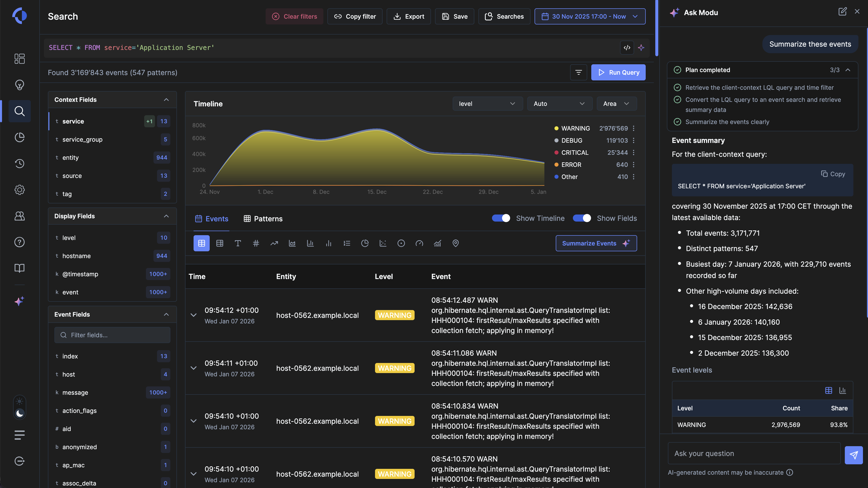Image resolution: width=868 pixels, height=488 pixels.
Task: Click the Export button
Action: click(409, 17)
